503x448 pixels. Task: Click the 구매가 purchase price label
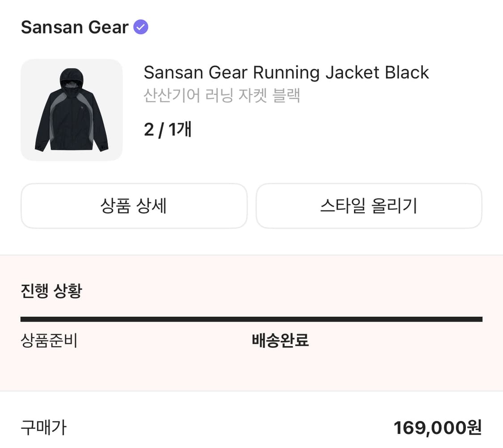pyautogui.click(x=43, y=427)
